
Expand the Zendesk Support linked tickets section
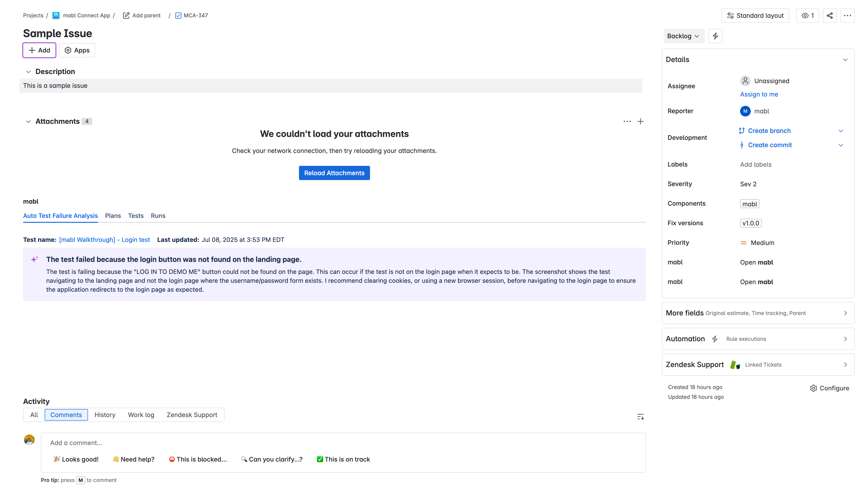(758, 365)
